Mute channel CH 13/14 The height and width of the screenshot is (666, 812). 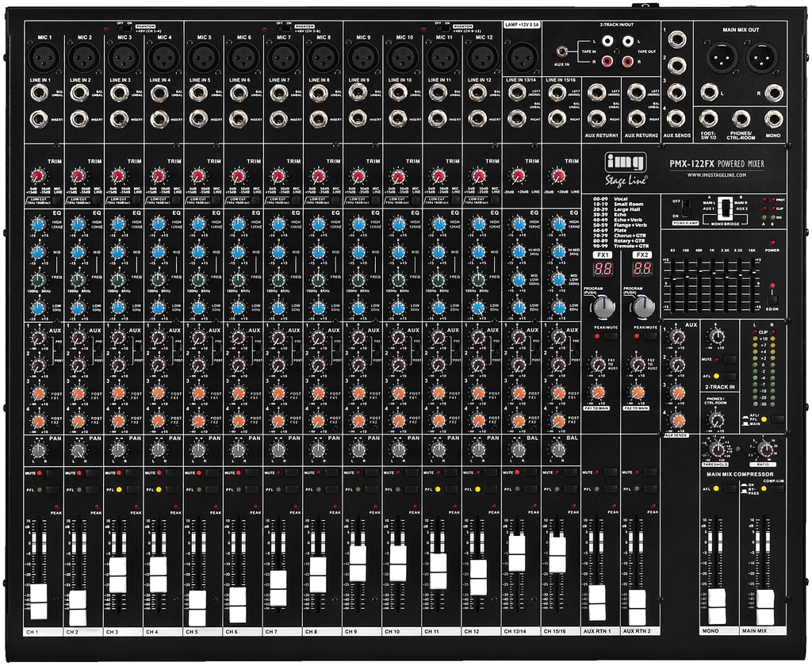[530, 473]
